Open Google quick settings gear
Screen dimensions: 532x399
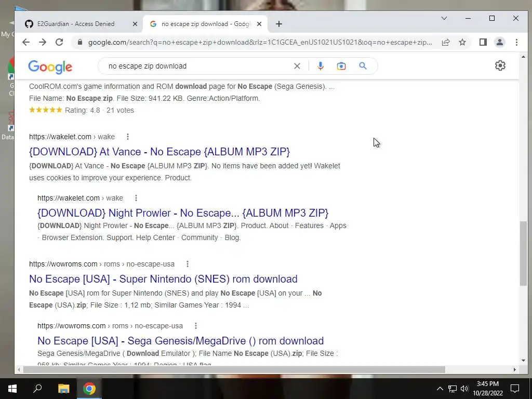tap(500, 65)
